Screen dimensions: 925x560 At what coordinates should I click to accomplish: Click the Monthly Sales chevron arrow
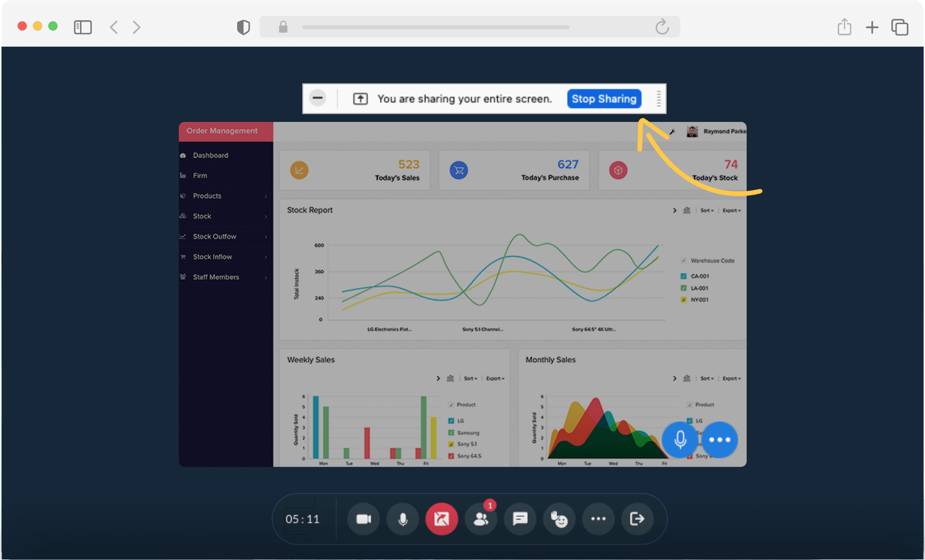pos(675,378)
